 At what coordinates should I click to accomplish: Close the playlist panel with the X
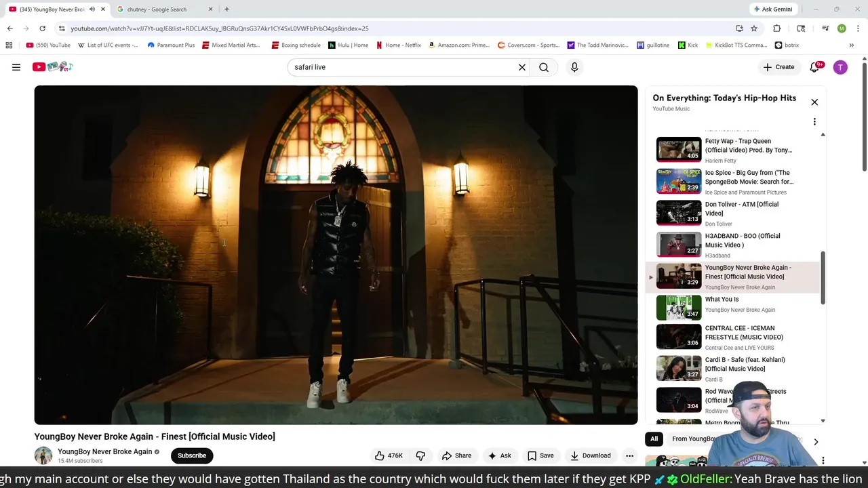[x=814, y=102]
